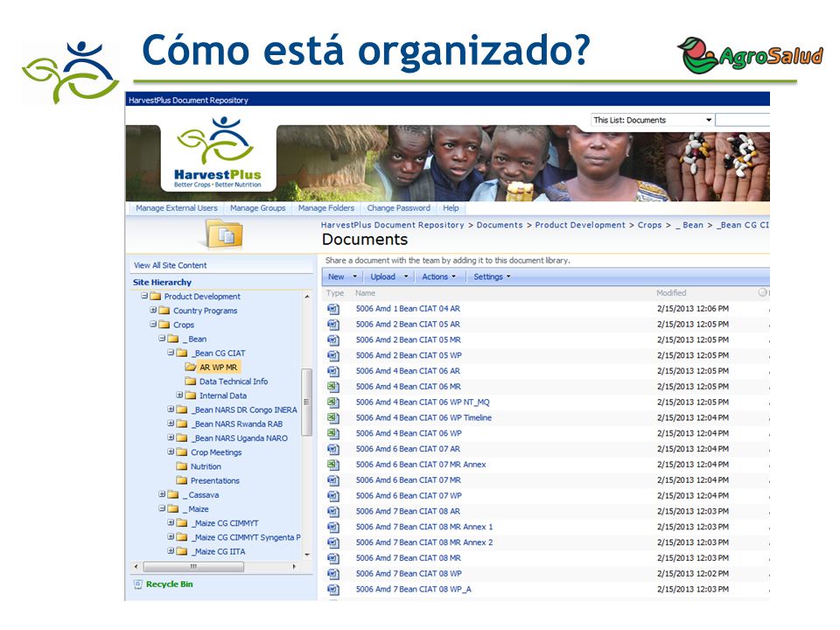Expand the Country Programs tree node
The image size is (840, 630).
point(153,310)
